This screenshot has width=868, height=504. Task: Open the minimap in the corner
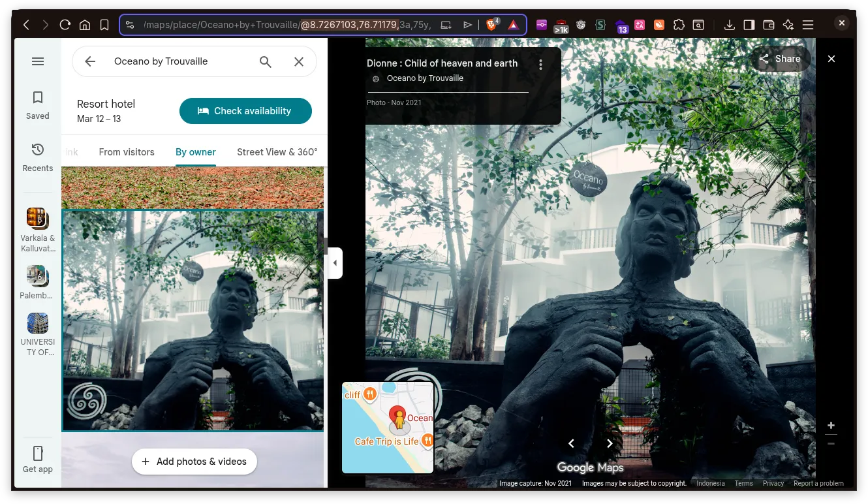(x=388, y=428)
